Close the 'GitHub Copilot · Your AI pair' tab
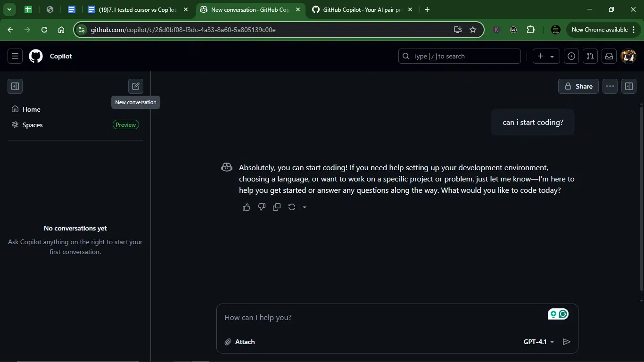 tap(410, 9)
